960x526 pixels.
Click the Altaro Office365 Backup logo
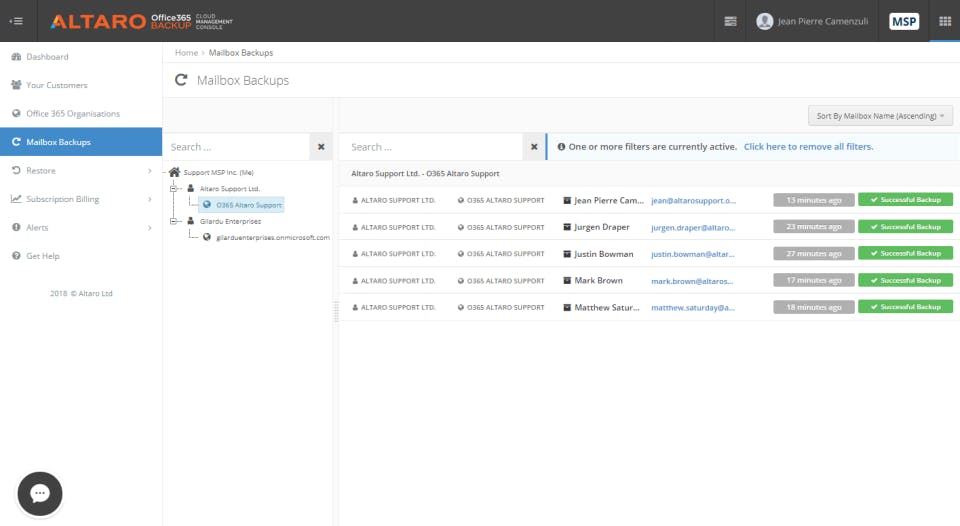(141, 21)
